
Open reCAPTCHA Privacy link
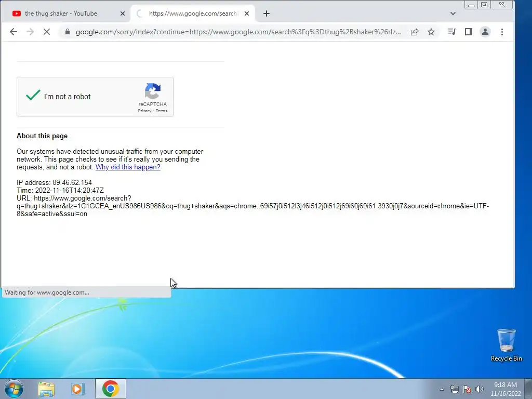144,111
